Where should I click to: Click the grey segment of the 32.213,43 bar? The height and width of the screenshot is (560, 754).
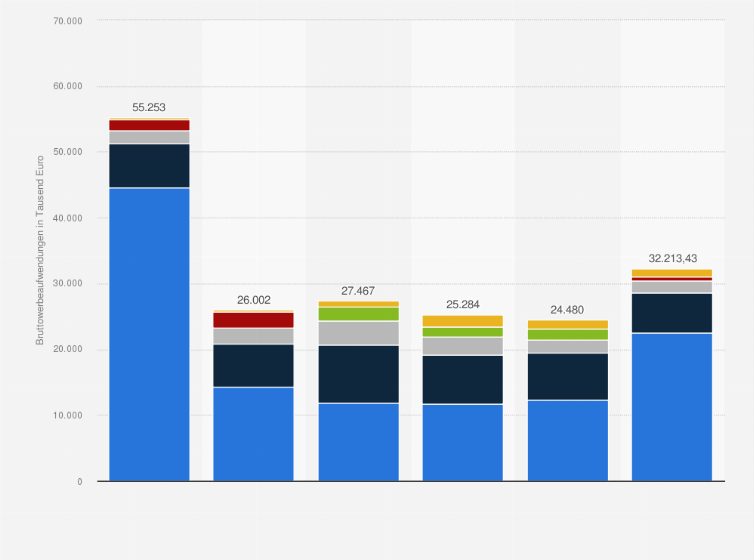click(672, 287)
